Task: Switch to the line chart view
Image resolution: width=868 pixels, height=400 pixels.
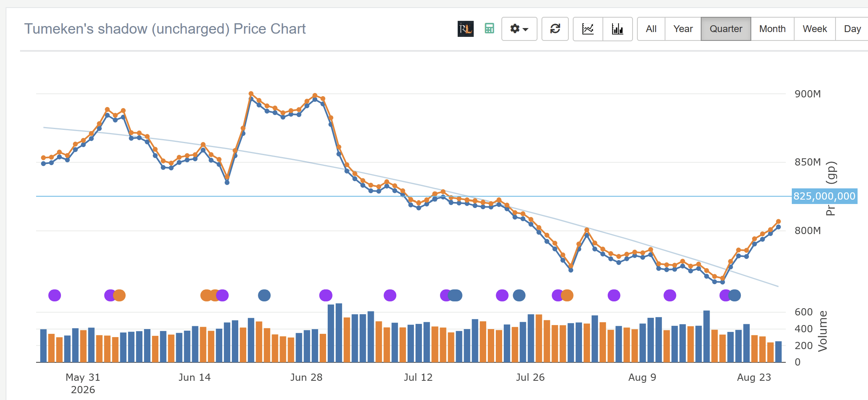Action: pyautogui.click(x=588, y=29)
